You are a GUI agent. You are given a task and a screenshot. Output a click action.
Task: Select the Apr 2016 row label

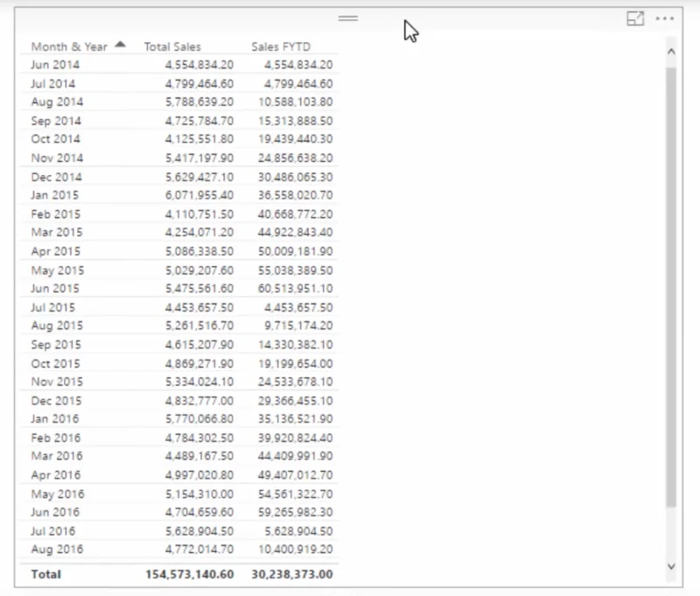click(55, 475)
